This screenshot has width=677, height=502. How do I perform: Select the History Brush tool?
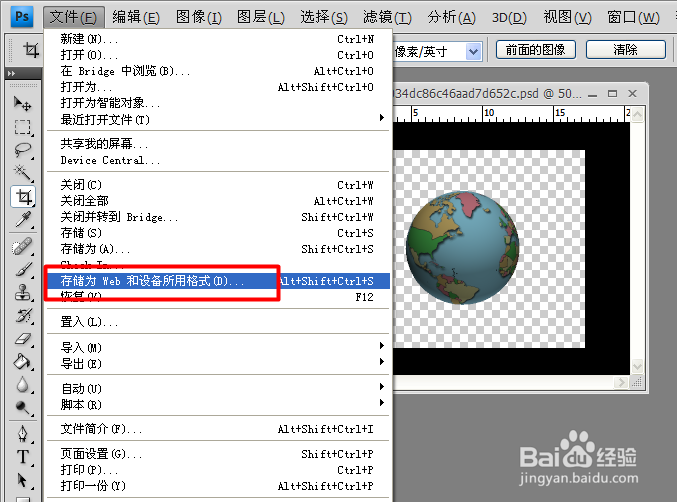click(x=22, y=316)
